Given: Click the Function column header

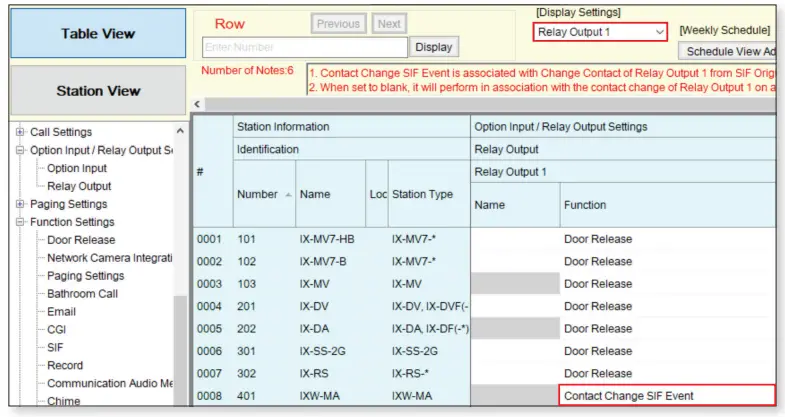Looking at the screenshot, I should [x=668, y=205].
